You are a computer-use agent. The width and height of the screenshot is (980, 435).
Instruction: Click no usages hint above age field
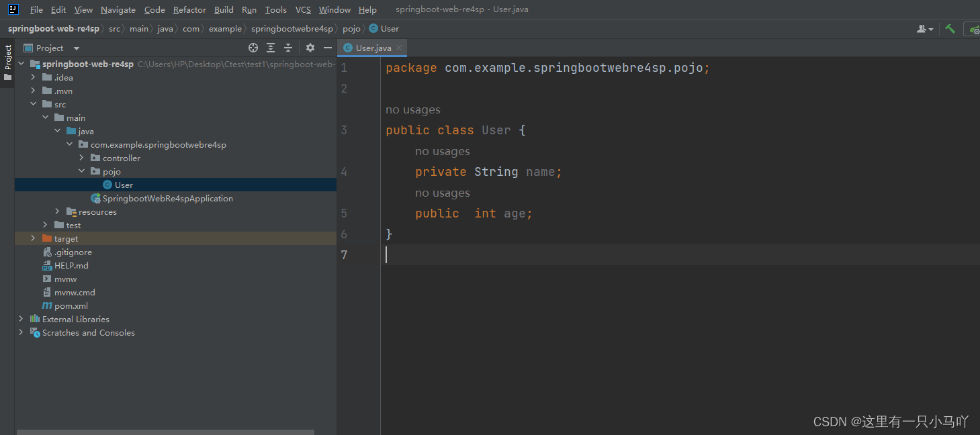point(443,193)
